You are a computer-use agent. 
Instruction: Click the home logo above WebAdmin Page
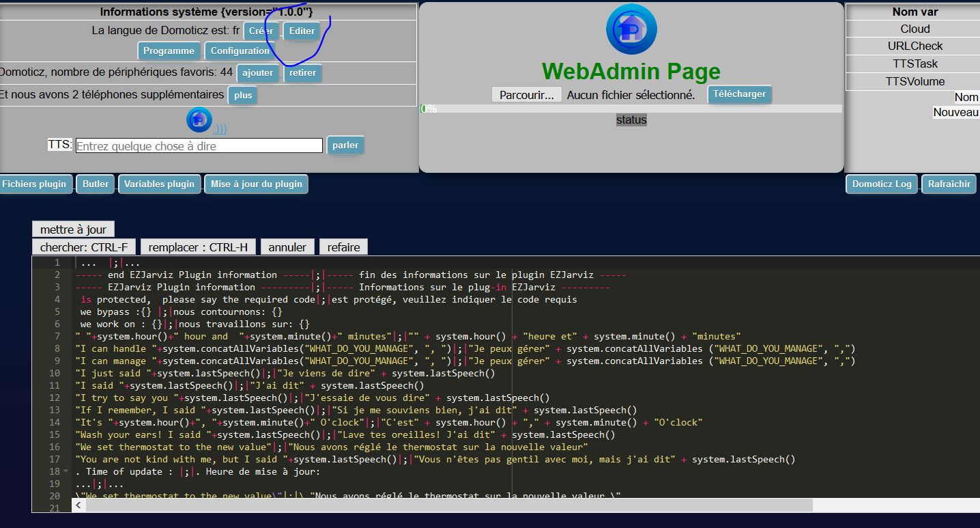(x=631, y=29)
